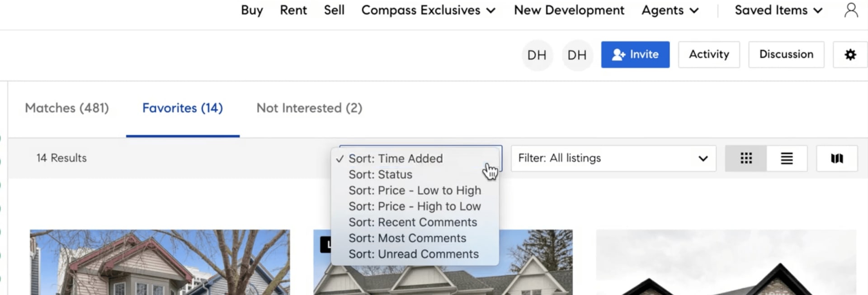Choose Sort: Status option
Viewport: 868px width, 295px height.
[415, 175]
